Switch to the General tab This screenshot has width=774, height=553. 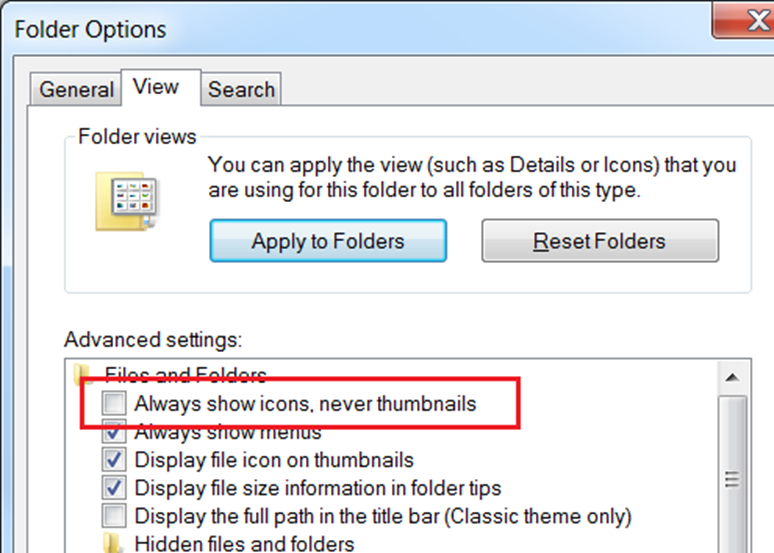[x=76, y=89]
